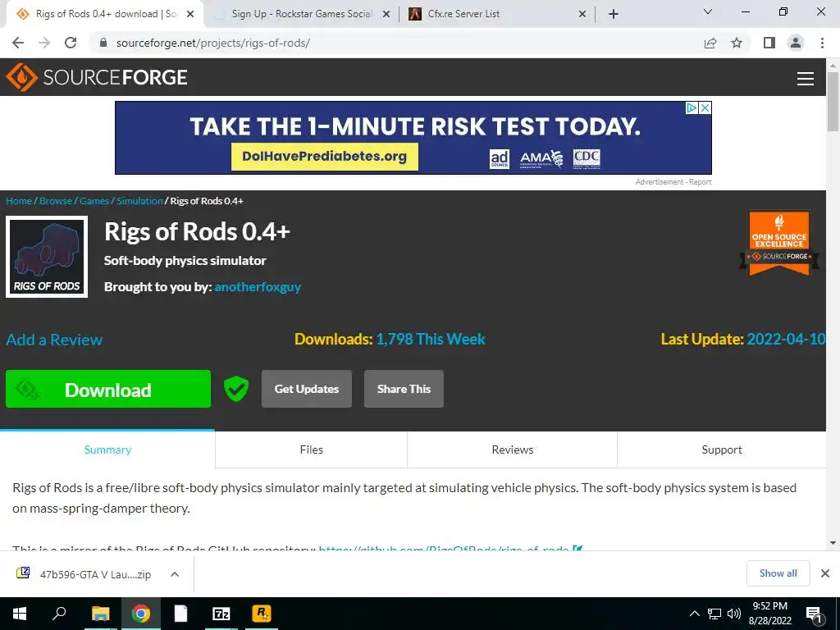The height and width of the screenshot is (630, 840).
Task: Close the Rockstar Games Social tab
Action: pos(386,14)
